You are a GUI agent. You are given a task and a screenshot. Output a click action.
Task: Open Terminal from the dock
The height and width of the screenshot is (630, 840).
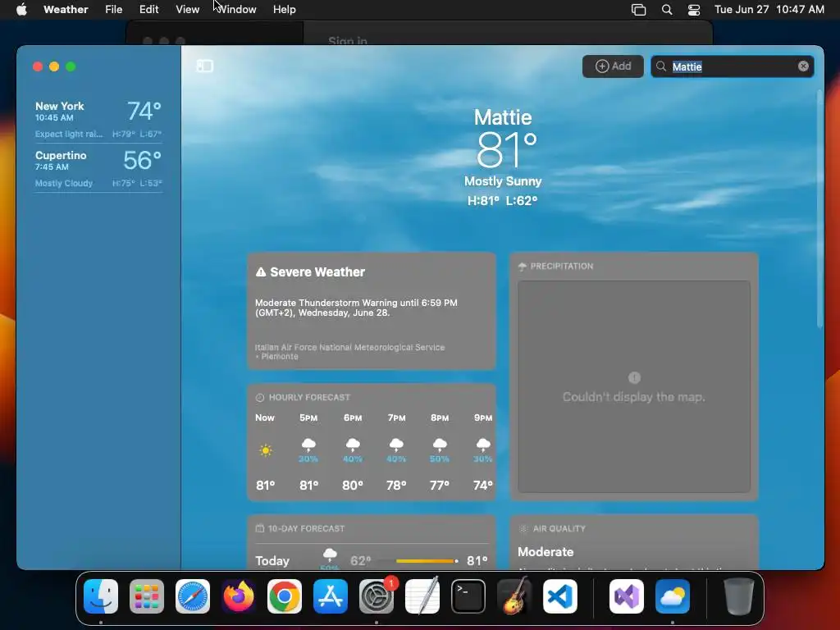[468, 596]
